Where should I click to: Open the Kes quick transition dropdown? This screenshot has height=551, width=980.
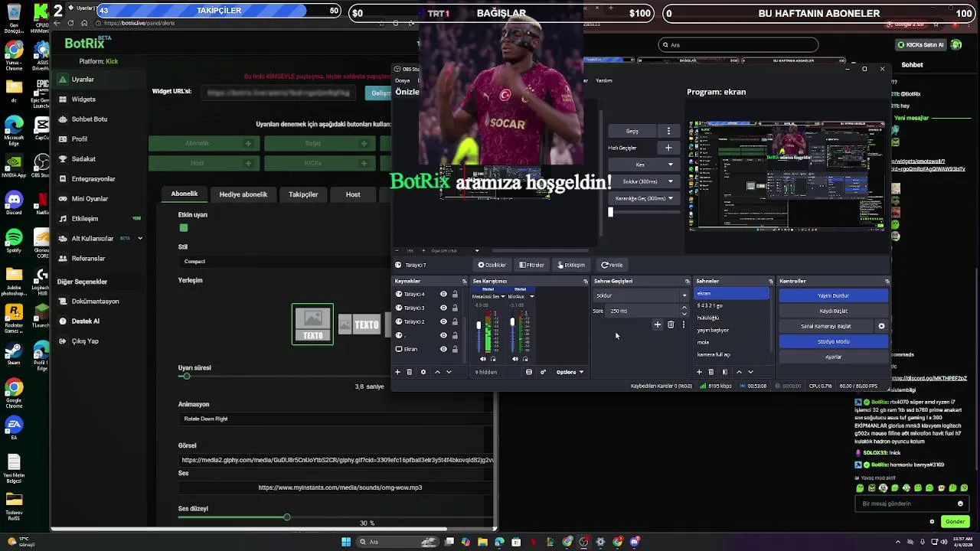(644, 165)
